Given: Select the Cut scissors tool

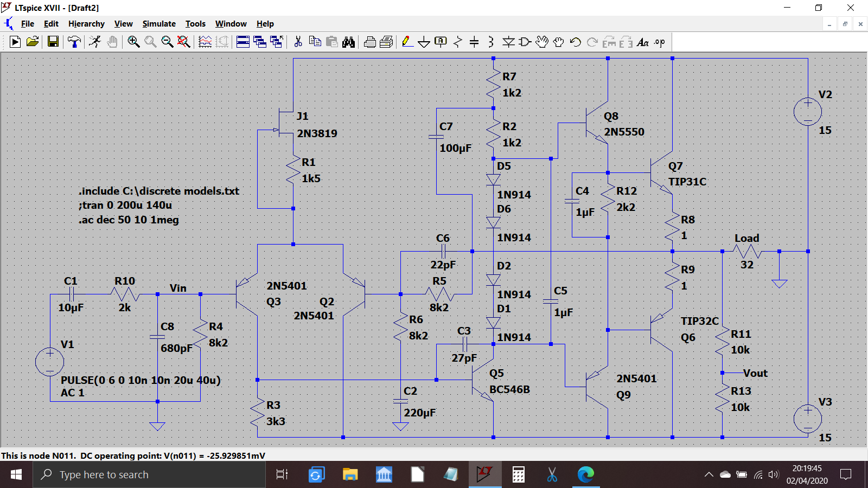Looking at the screenshot, I should click(298, 42).
